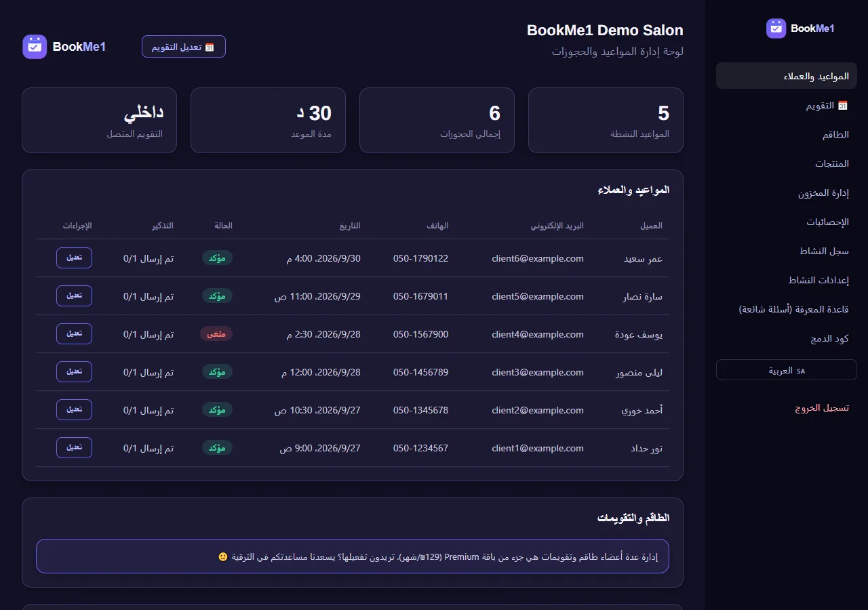Open إدارة المخزون from the sidebar
Viewport: 868px width, 610px height.
point(787,192)
